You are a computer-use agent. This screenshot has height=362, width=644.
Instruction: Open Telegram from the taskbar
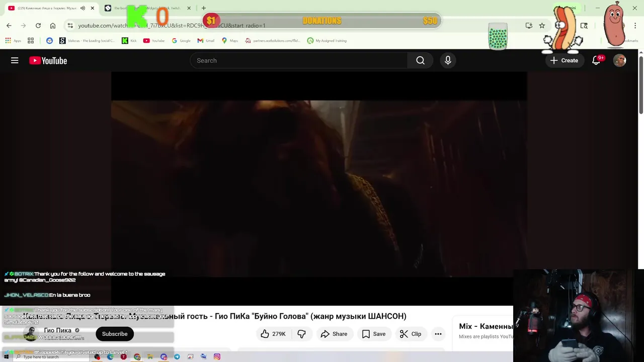[177, 357]
